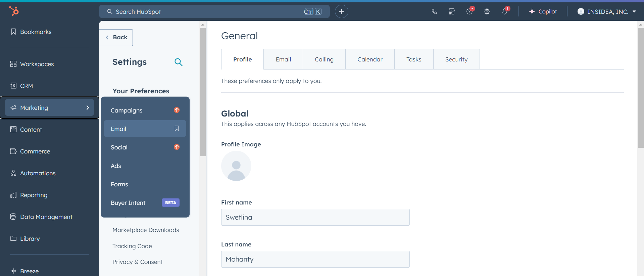Click the Settings search magnifier icon
Viewport: 644px width, 276px height.
click(179, 62)
